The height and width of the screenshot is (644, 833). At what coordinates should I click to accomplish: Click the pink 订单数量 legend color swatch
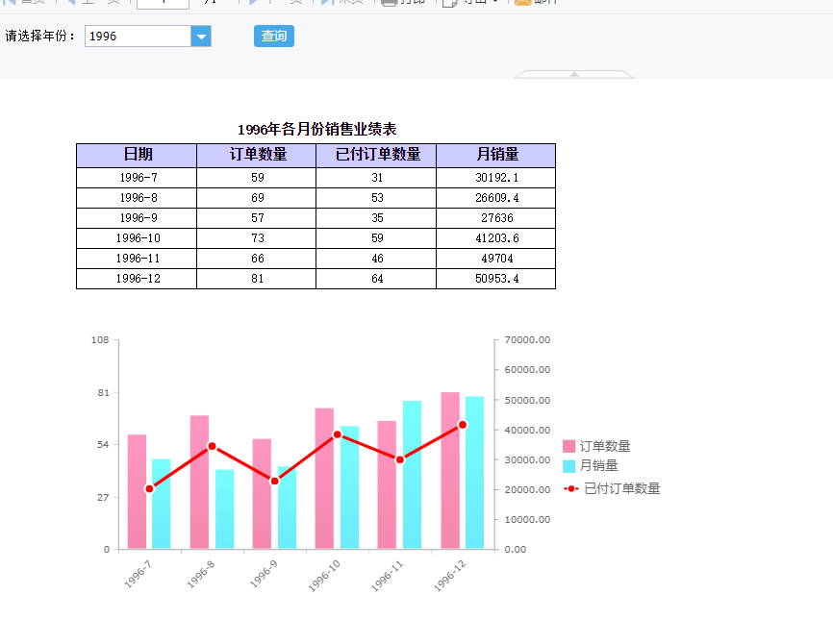coord(569,446)
